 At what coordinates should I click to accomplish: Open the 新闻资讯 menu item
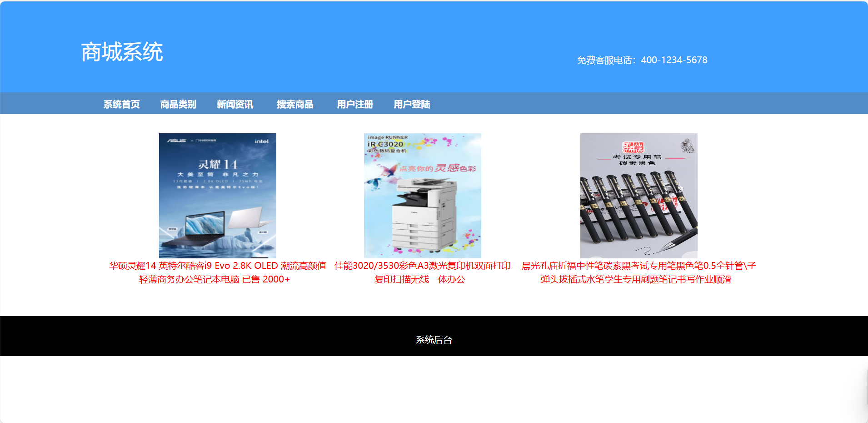coord(235,104)
